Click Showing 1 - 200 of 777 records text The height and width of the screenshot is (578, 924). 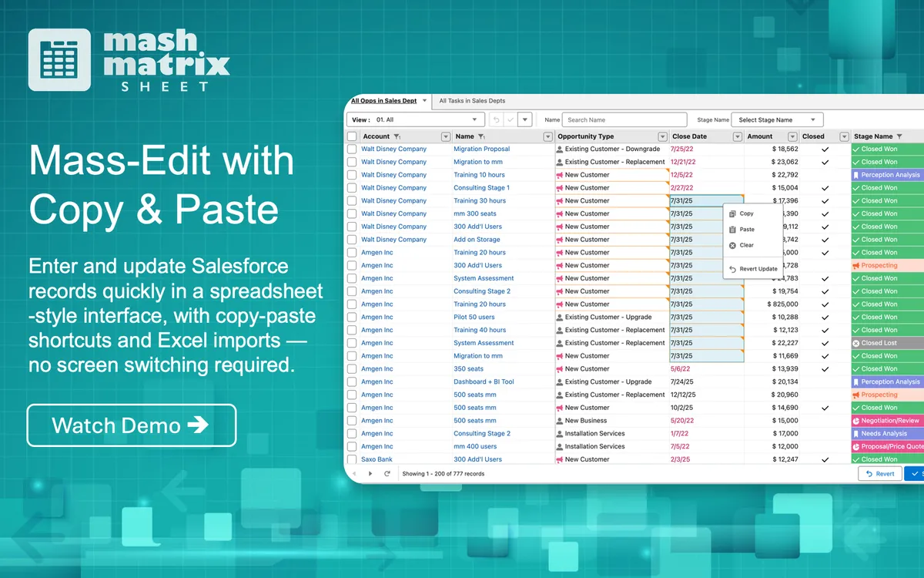pos(444,473)
